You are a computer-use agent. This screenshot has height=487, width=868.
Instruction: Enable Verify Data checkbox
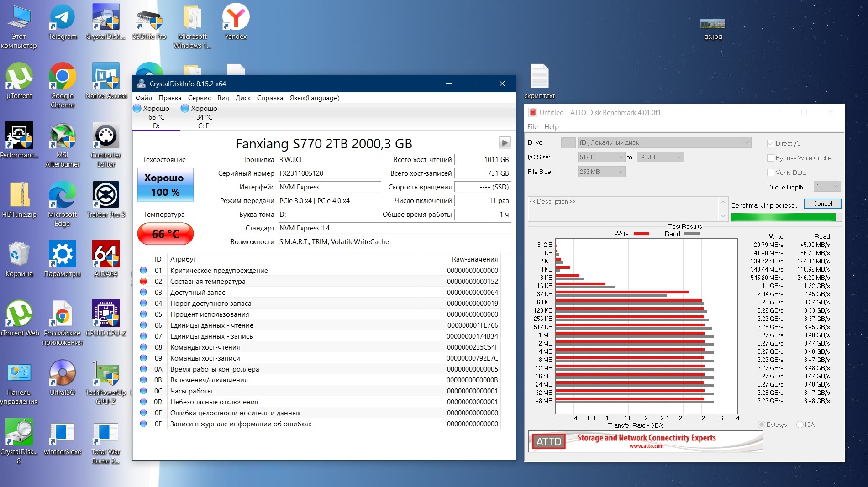pyautogui.click(x=771, y=173)
